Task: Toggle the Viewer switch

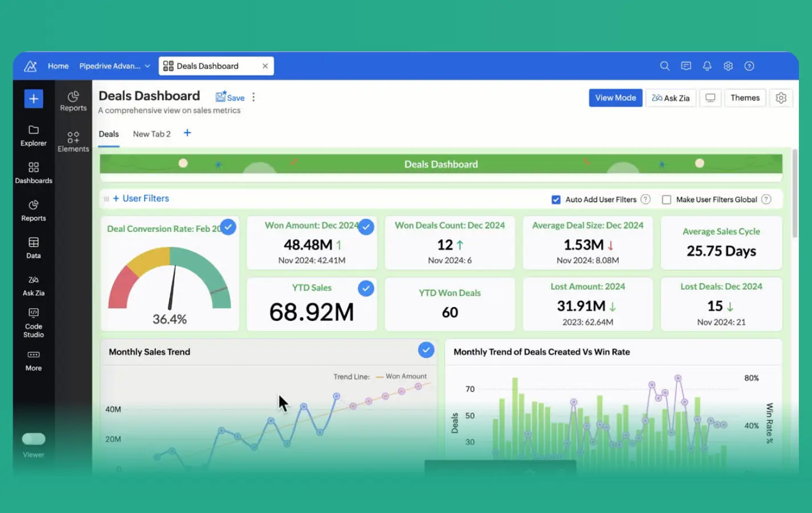Action: (34, 438)
